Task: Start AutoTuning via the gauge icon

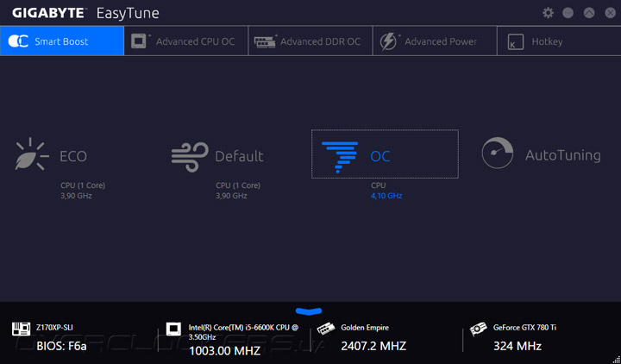Action: click(498, 153)
